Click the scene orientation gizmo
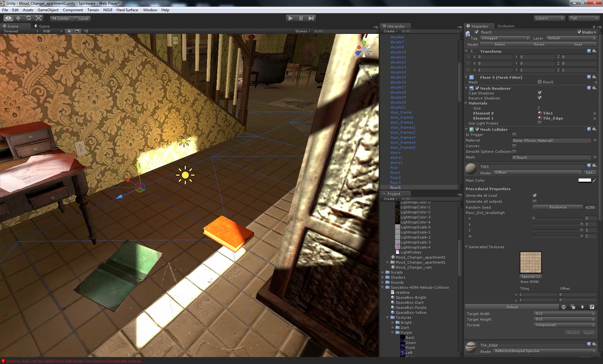Image resolution: width=603 pixels, height=364 pixels. (363, 50)
